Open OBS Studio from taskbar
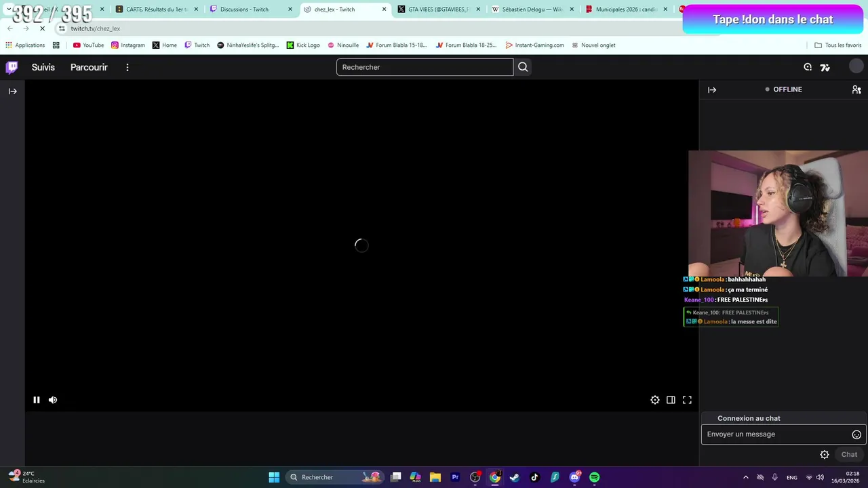 tap(475, 477)
